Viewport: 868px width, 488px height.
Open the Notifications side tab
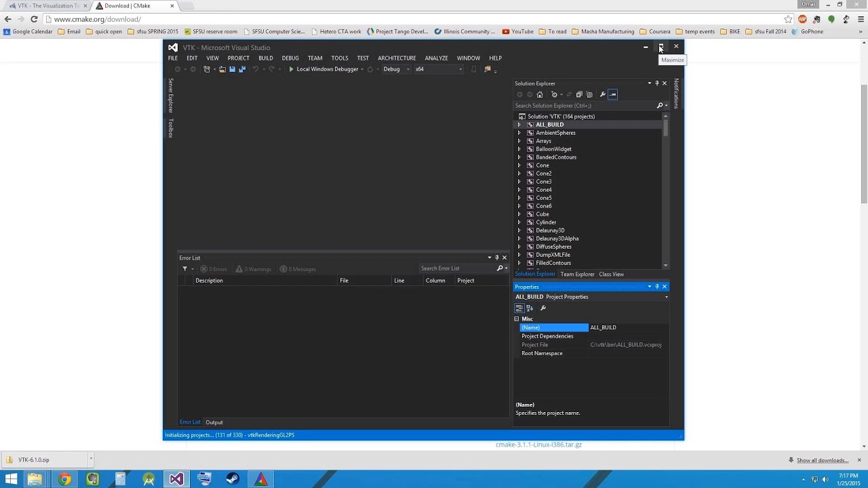676,94
